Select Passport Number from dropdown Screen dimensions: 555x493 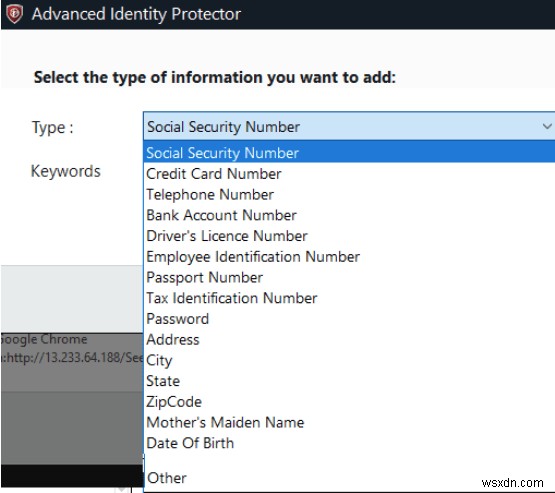(x=350, y=277)
